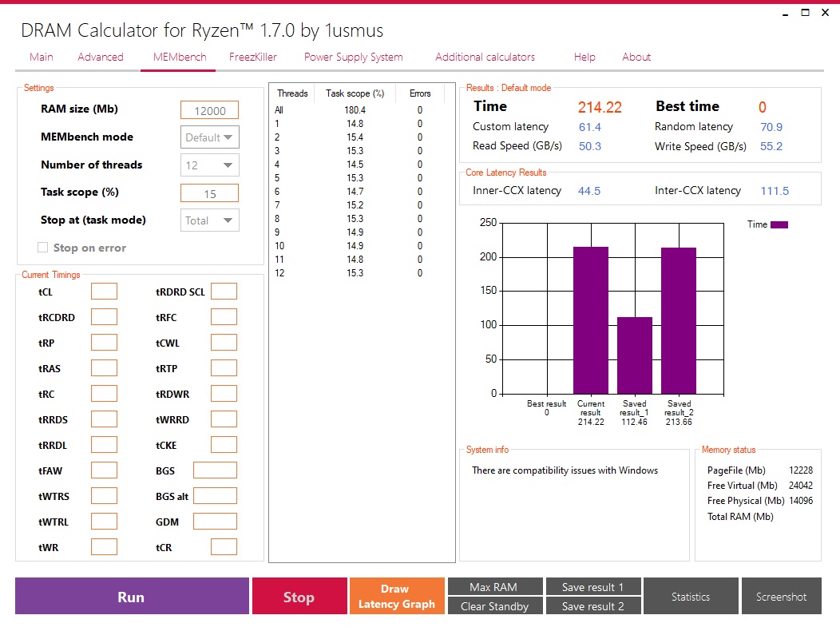Click the red Stop button
The image size is (840, 631).
pos(299,596)
